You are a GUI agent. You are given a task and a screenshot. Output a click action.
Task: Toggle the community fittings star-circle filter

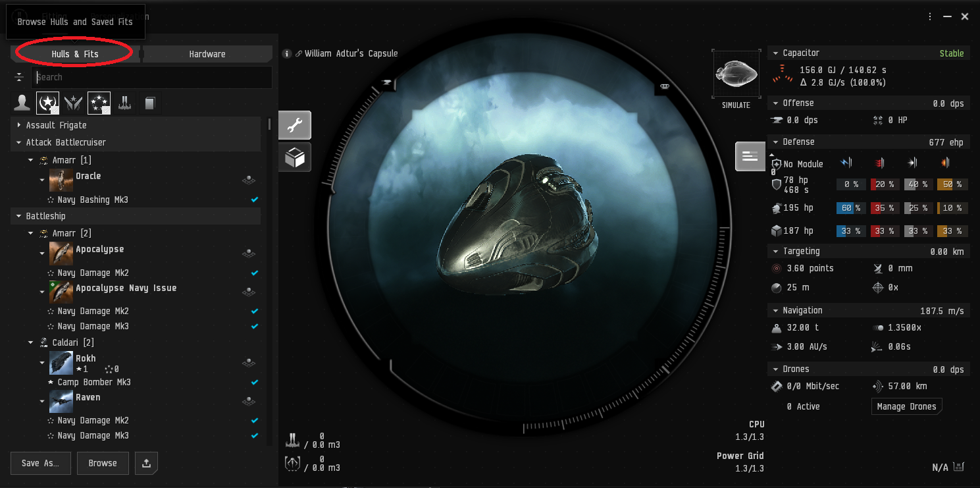click(99, 102)
